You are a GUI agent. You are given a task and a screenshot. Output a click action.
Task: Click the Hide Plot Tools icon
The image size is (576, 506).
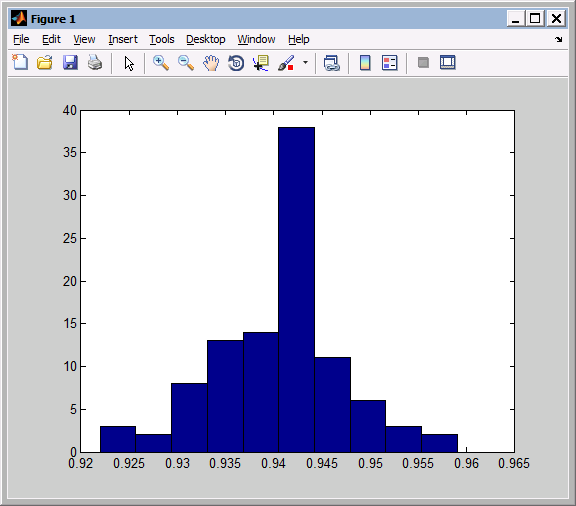(423, 62)
